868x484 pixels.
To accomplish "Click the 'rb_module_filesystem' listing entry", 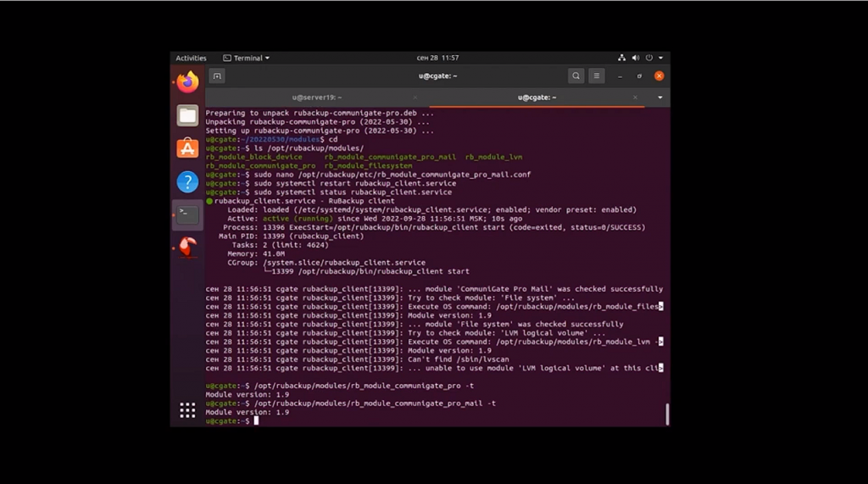I will [368, 165].
